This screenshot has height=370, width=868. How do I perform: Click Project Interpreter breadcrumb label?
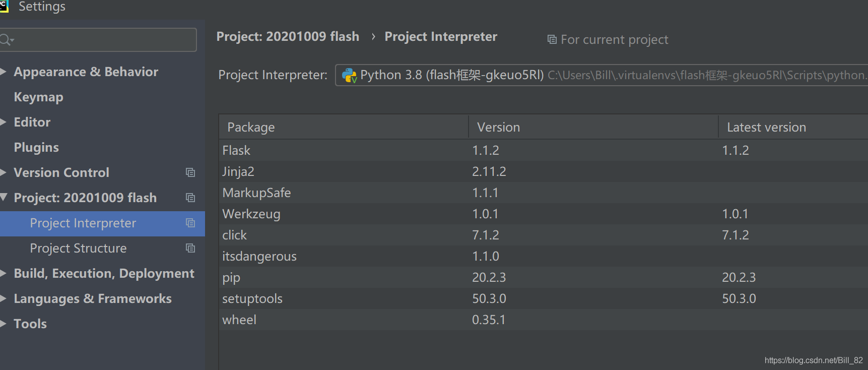coord(441,37)
